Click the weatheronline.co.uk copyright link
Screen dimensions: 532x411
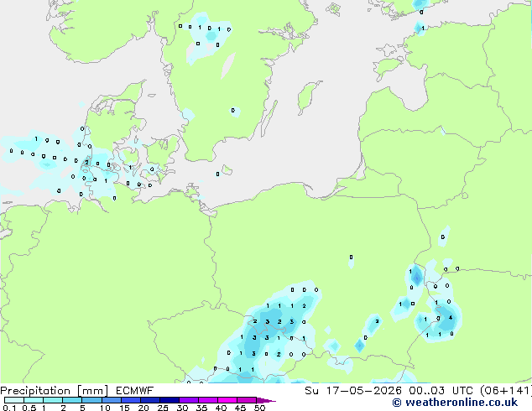pyautogui.click(x=455, y=403)
